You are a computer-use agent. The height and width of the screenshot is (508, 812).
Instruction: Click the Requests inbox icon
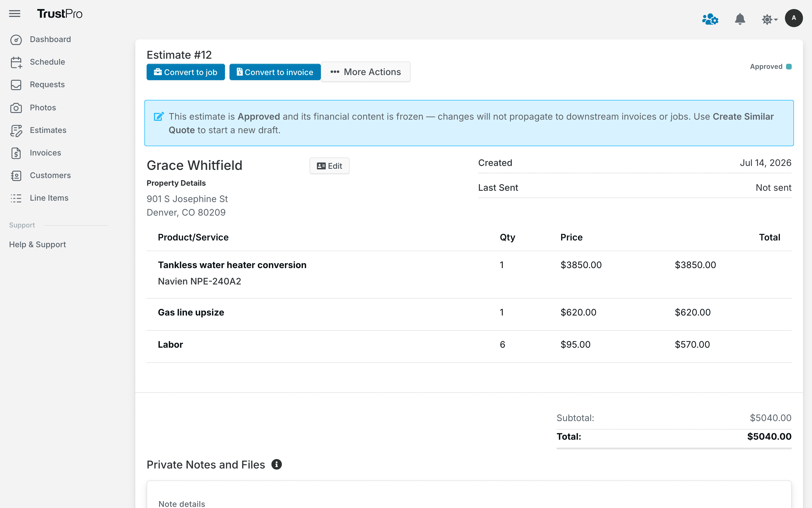16,85
